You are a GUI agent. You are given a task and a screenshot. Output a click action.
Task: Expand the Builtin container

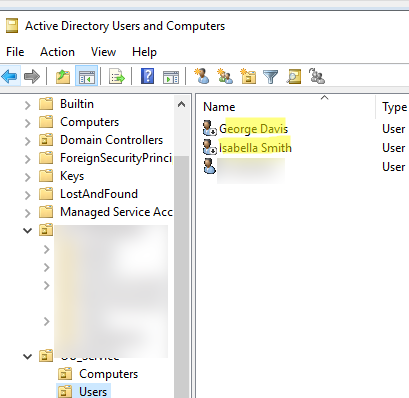tap(28, 105)
